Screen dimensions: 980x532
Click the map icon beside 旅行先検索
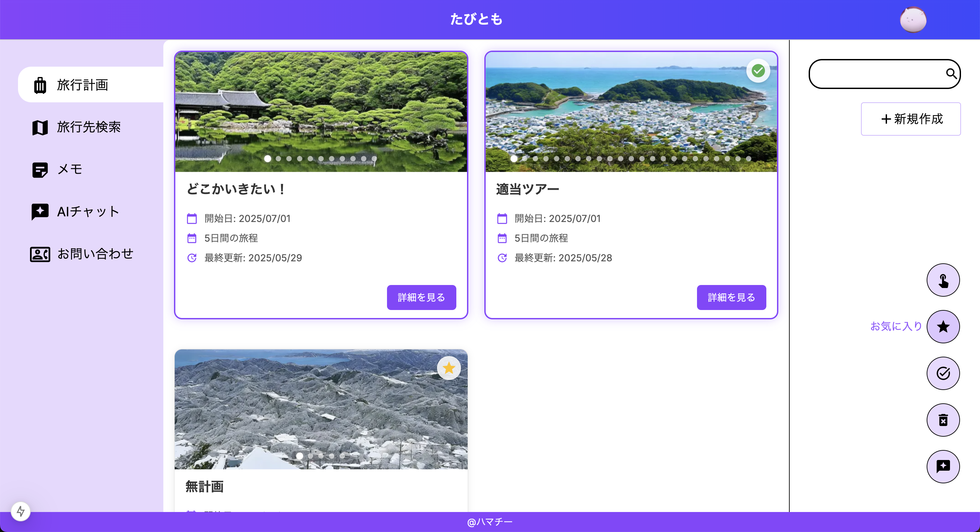click(40, 127)
